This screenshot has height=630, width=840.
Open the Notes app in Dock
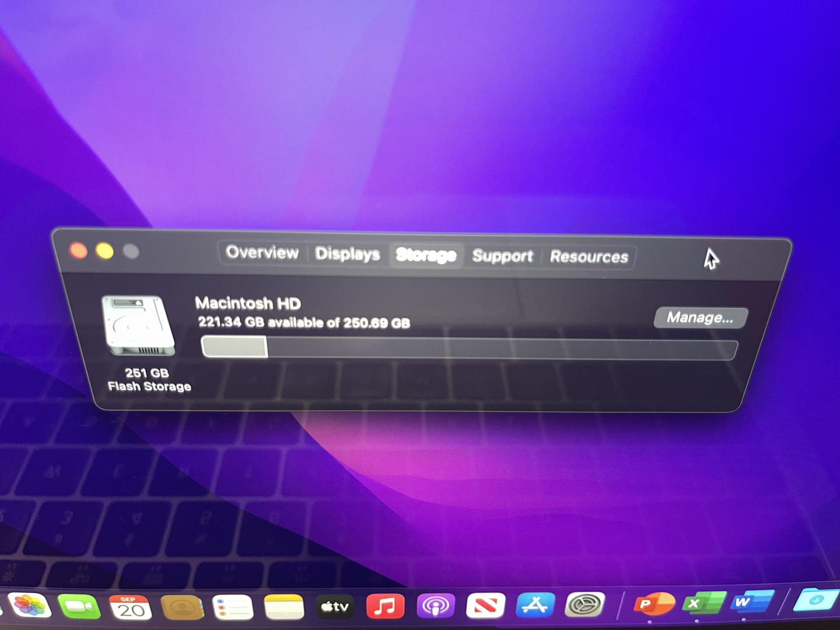[283, 608]
